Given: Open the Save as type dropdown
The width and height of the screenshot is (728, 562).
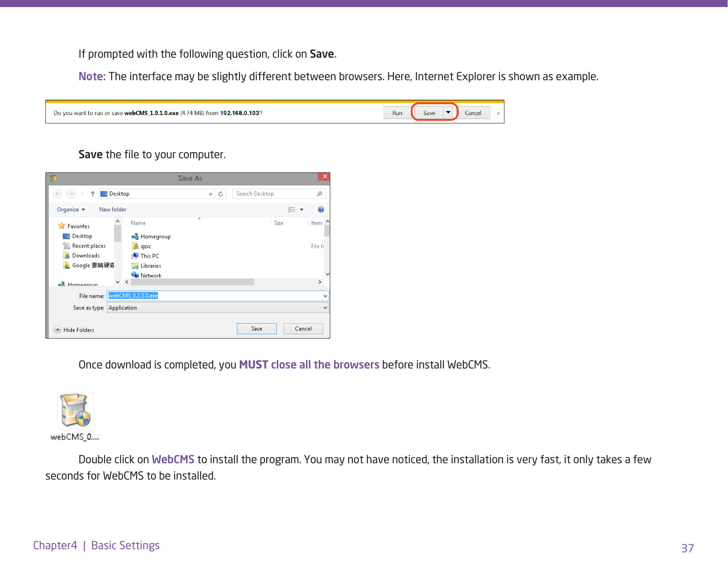Looking at the screenshot, I should [218, 308].
